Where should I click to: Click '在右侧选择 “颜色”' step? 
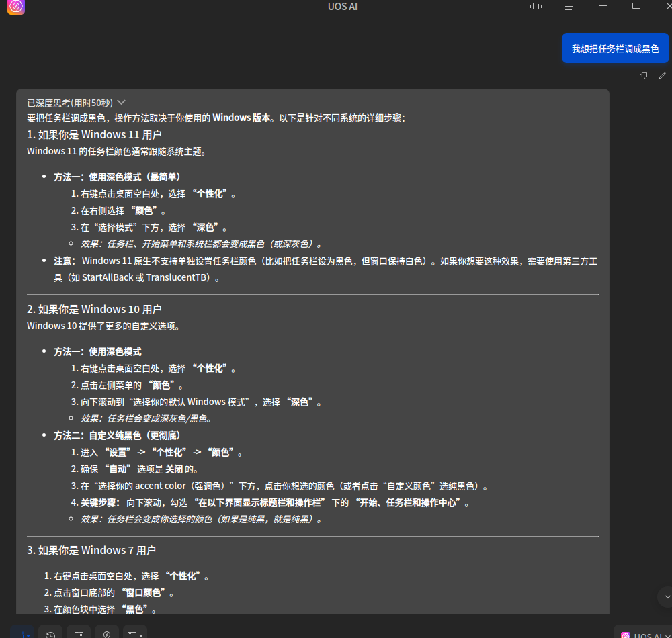click(x=118, y=211)
